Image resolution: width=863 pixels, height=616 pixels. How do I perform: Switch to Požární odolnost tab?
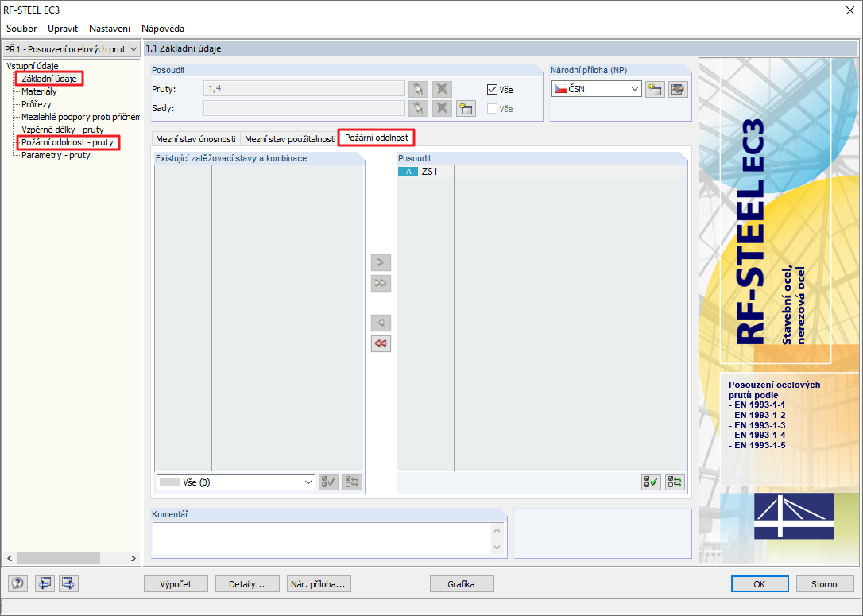(377, 138)
